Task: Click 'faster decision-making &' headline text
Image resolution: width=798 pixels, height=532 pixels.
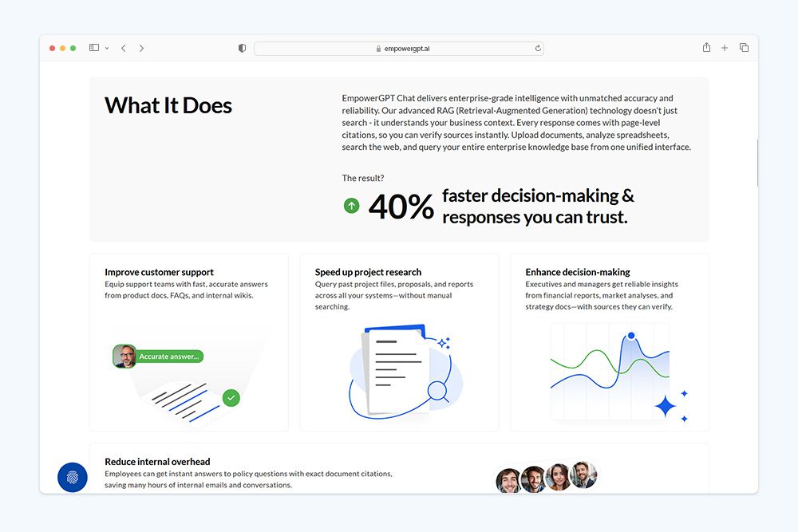Action: 538,196
